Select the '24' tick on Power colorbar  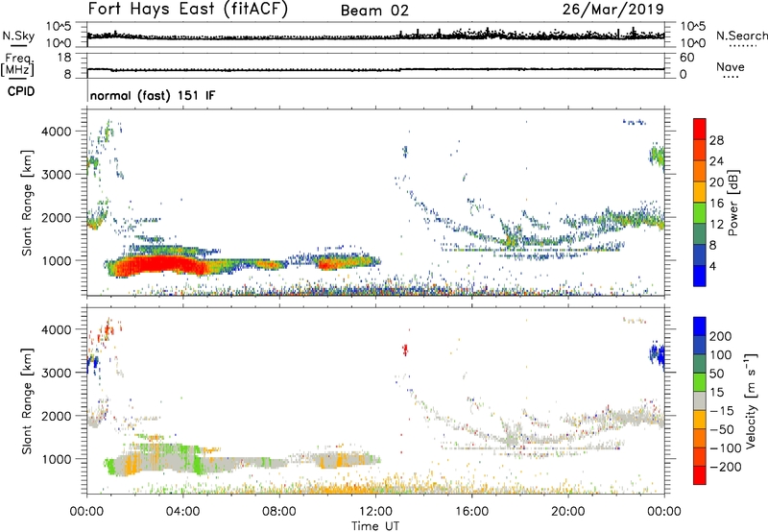[716, 161]
